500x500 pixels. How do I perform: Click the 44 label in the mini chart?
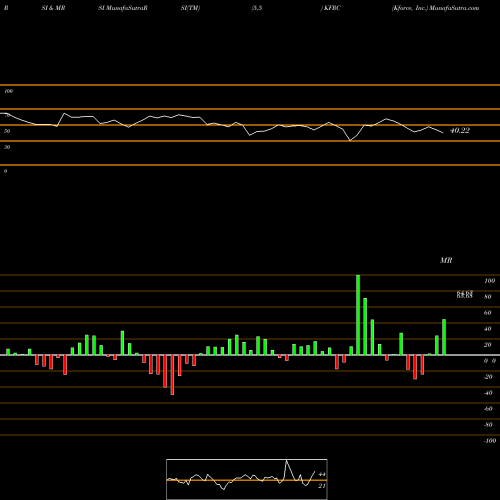coord(322,474)
